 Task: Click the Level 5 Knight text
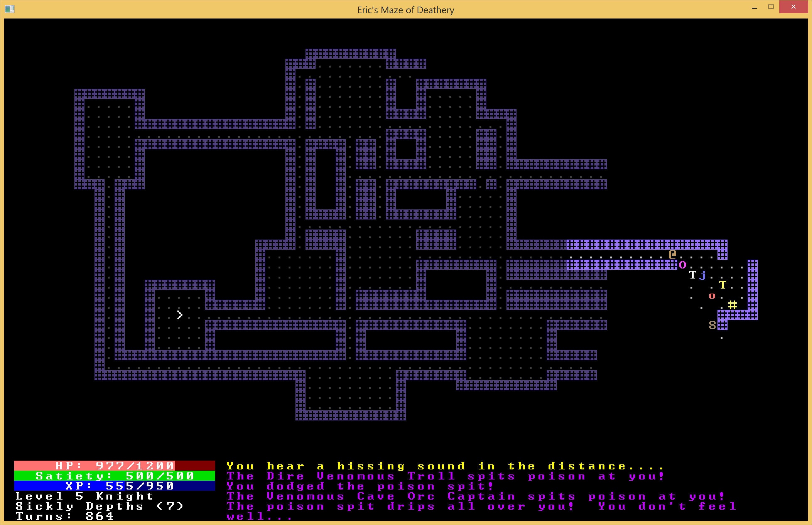[x=84, y=496]
